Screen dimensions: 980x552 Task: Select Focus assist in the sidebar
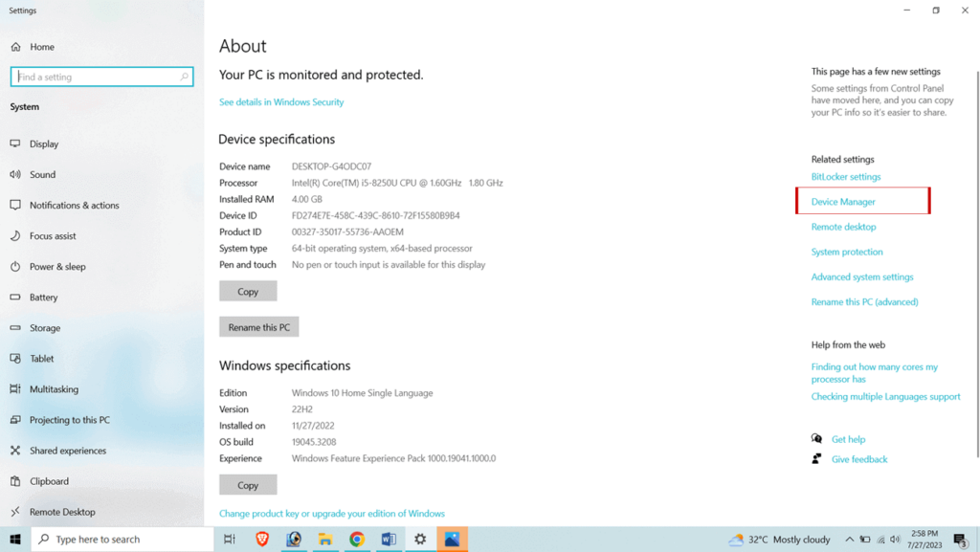(53, 236)
